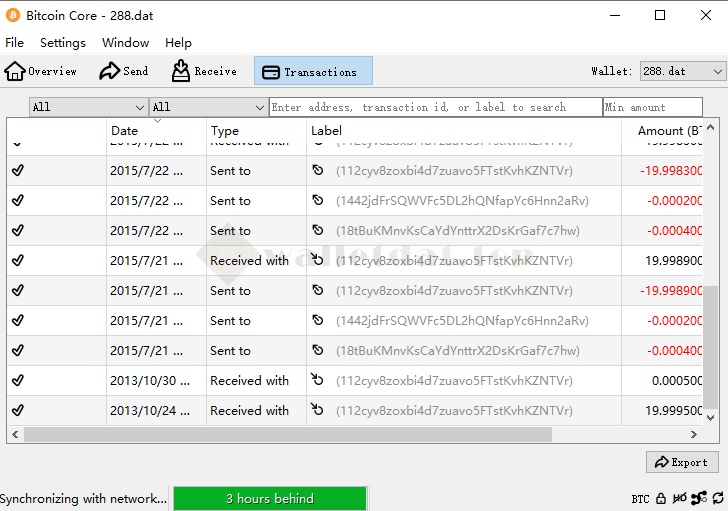Screen dimensions: 728x511
Task: Click the HD disabled status icon
Action: tap(680, 498)
